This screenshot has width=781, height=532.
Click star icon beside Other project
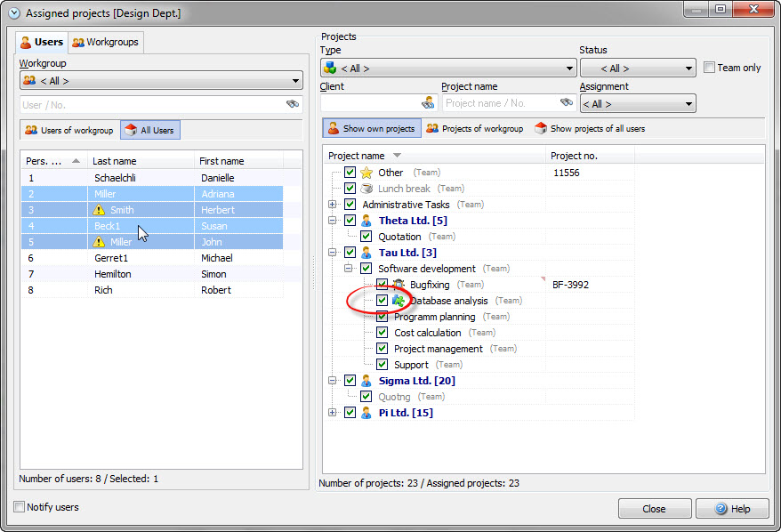click(x=366, y=173)
